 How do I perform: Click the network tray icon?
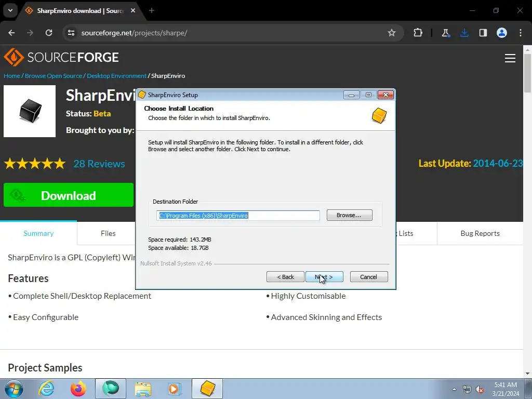(467, 389)
